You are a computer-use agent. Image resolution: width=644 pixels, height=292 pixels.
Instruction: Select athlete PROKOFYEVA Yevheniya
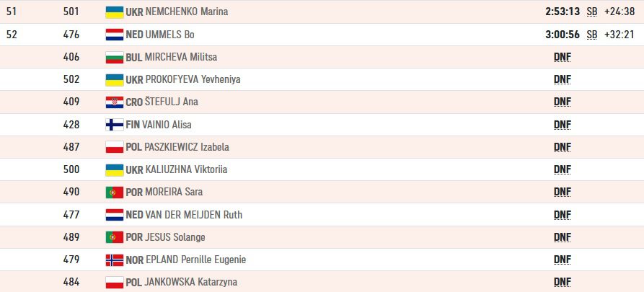(193, 79)
